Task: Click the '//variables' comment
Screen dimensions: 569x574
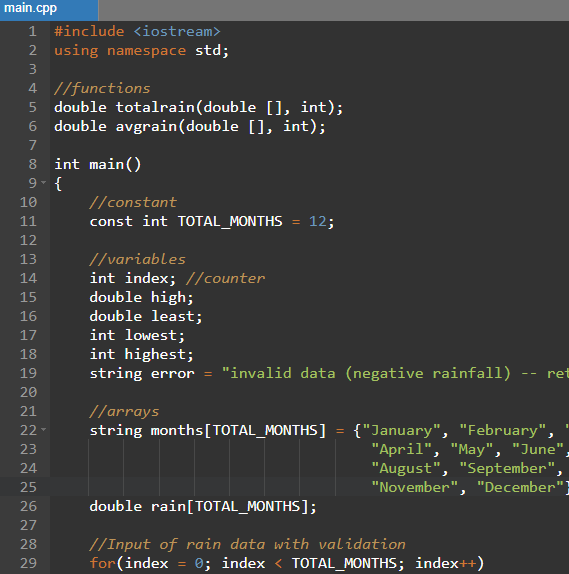Action: point(137,260)
